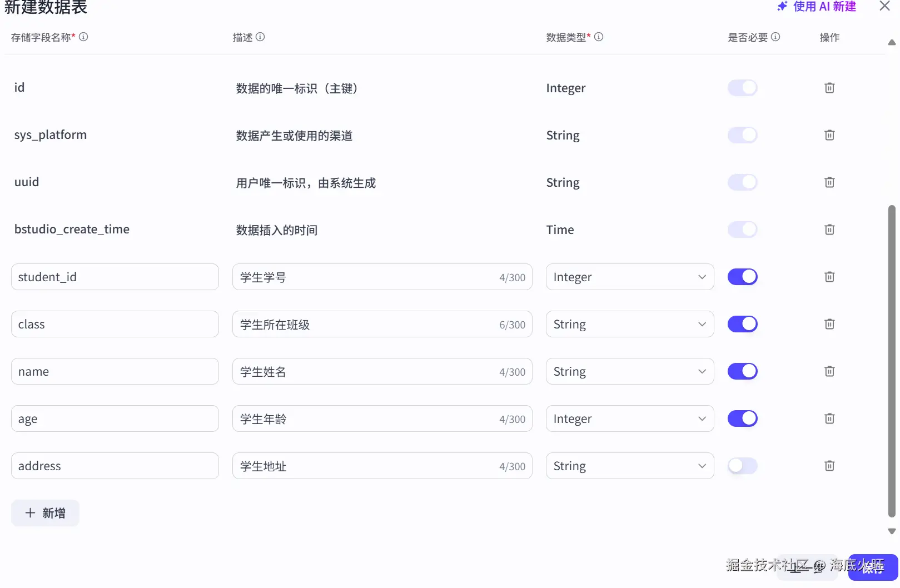This screenshot has height=588, width=900.
Task: Click 使用 AI 新建 link
Action: click(817, 7)
